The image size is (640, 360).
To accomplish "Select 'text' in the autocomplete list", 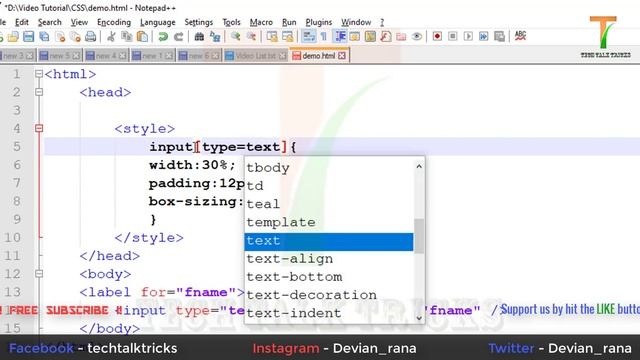I will point(329,241).
